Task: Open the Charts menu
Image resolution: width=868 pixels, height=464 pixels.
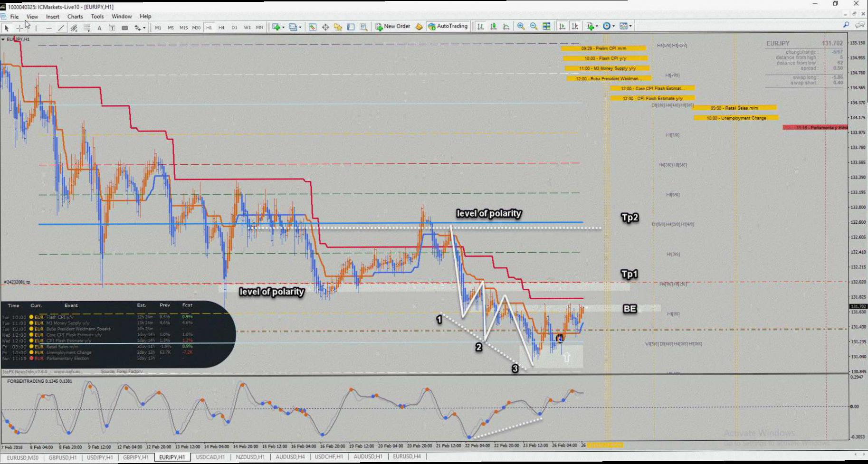Action: [x=75, y=17]
